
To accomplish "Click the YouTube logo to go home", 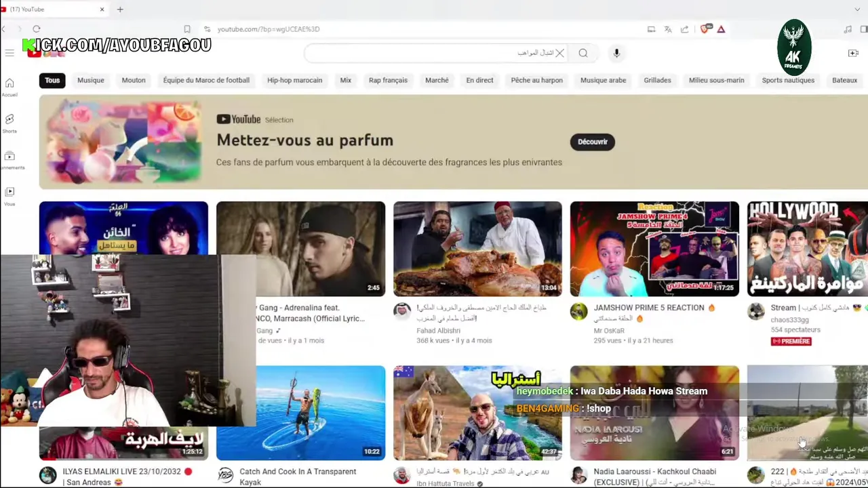I will (x=45, y=53).
